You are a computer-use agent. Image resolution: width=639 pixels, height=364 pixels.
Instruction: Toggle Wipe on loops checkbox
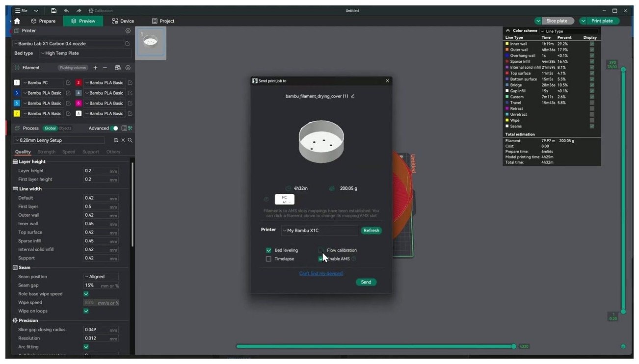[x=86, y=311]
